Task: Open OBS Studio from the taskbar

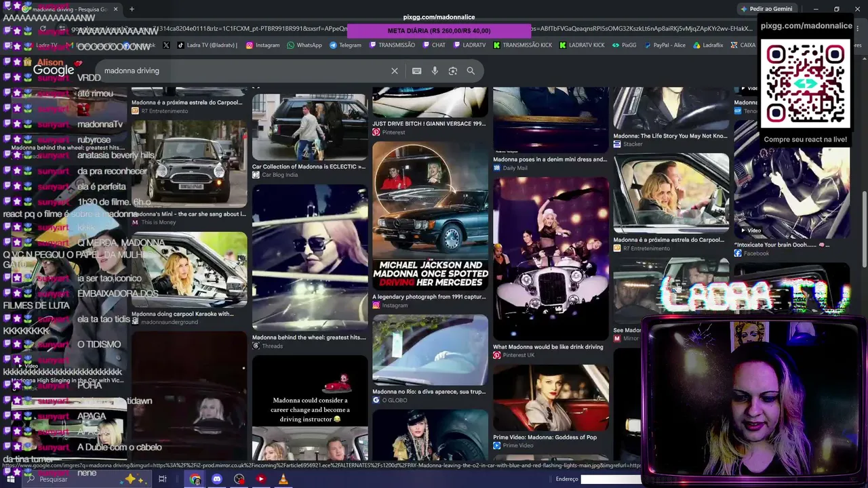Action: pos(239,479)
